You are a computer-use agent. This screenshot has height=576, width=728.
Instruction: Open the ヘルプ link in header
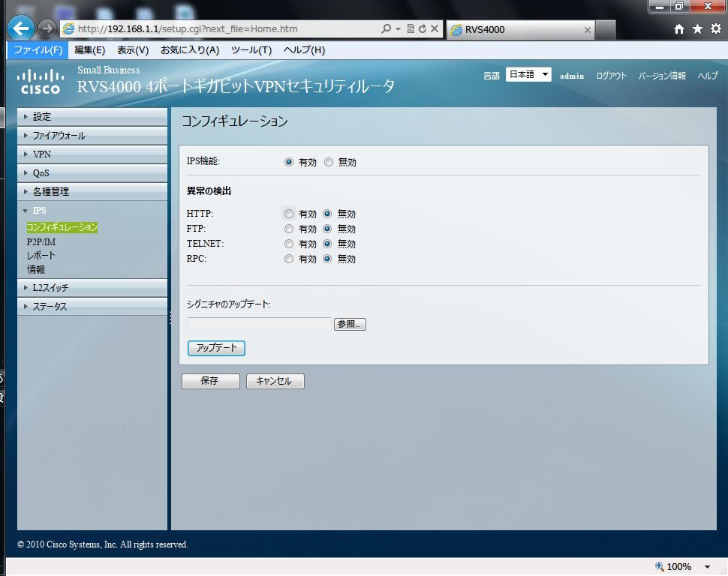point(708,76)
